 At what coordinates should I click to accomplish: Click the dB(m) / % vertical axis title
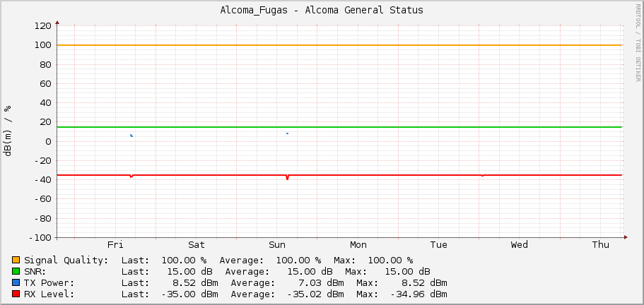(x=7, y=131)
